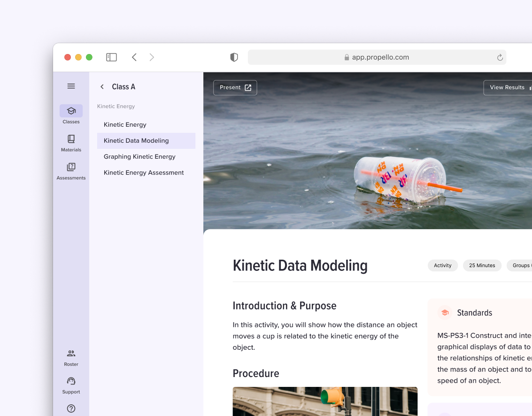The height and width of the screenshot is (416, 532).
Task: Click the Standards graduation cap icon
Action: [x=445, y=313]
